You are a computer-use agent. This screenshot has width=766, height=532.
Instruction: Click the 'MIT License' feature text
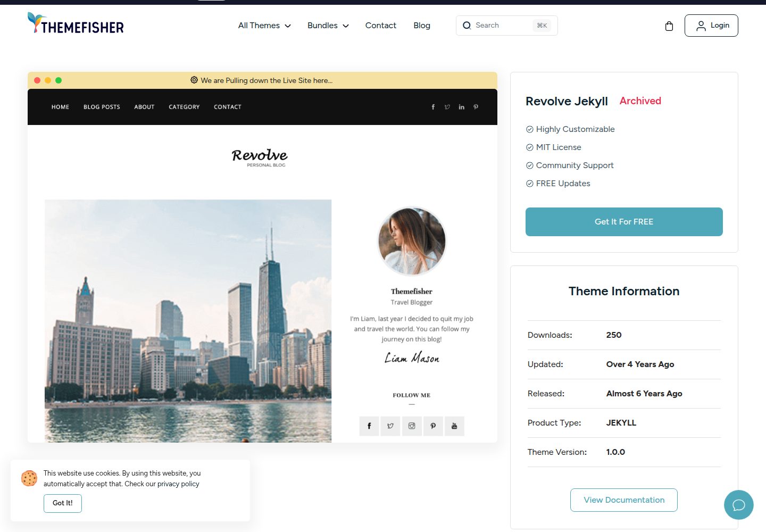point(559,147)
